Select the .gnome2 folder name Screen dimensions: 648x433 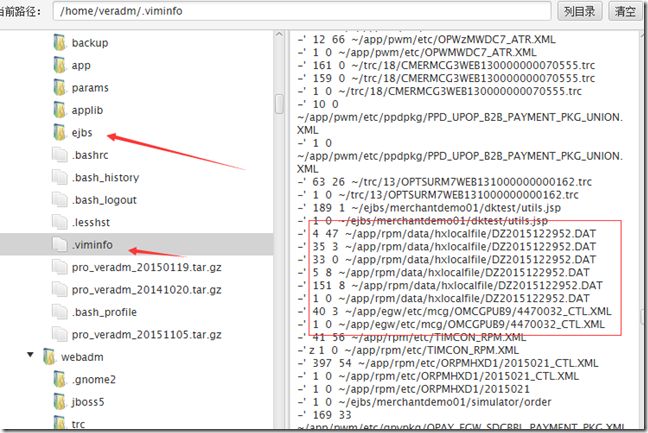coord(93,379)
